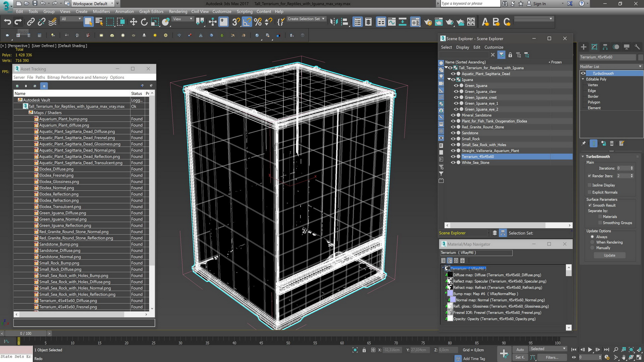Open the Modifiers menu
Screen dimensions: 644x362
(x=101, y=11)
